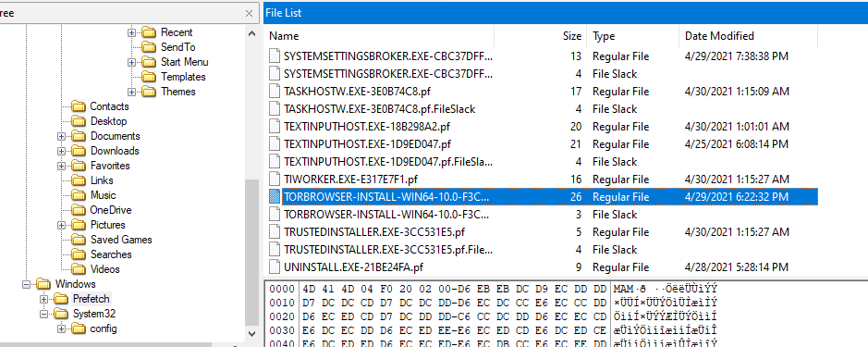Select the Templates folder icon
Viewport: 868px width, 347px height.
pos(148,77)
